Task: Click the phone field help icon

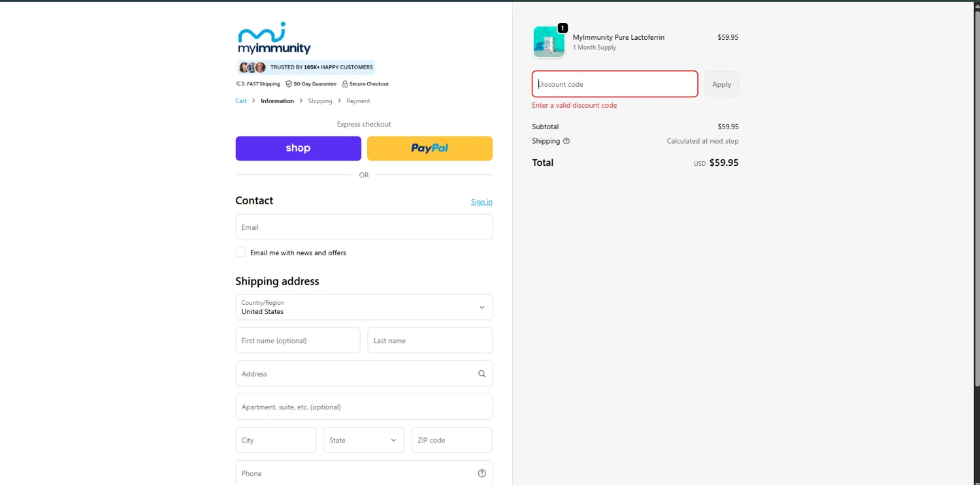Action: (x=482, y=473)
